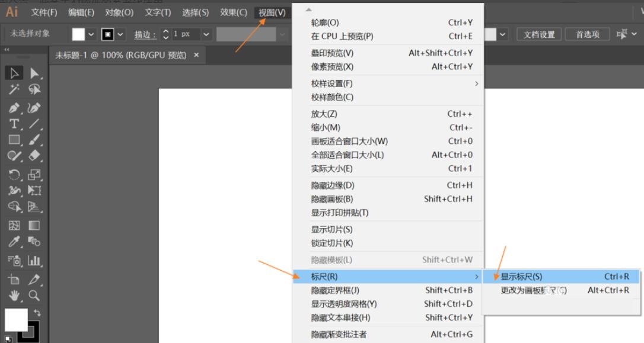Select the Shaper tool
The height and width of the screenshot is (343, 644).
[x=14, y=155]
